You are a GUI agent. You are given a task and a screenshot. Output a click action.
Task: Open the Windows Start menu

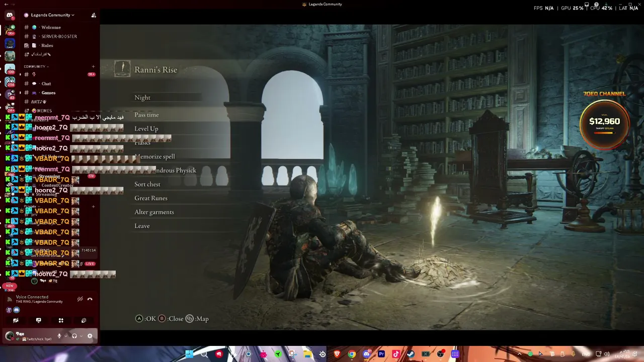tap(189, 354)
